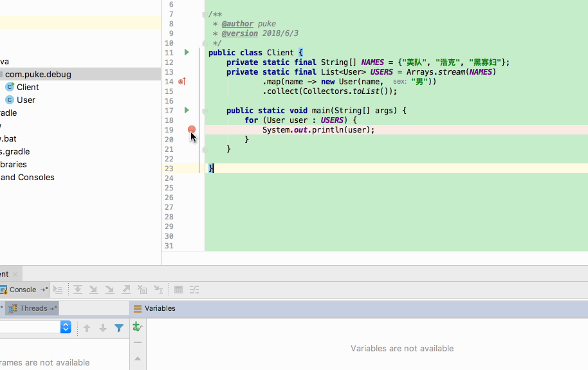The height and width of the screenshot is (370, 588).
Task: Remove the red breakpoint on line 19
Action: click(192, 129)
